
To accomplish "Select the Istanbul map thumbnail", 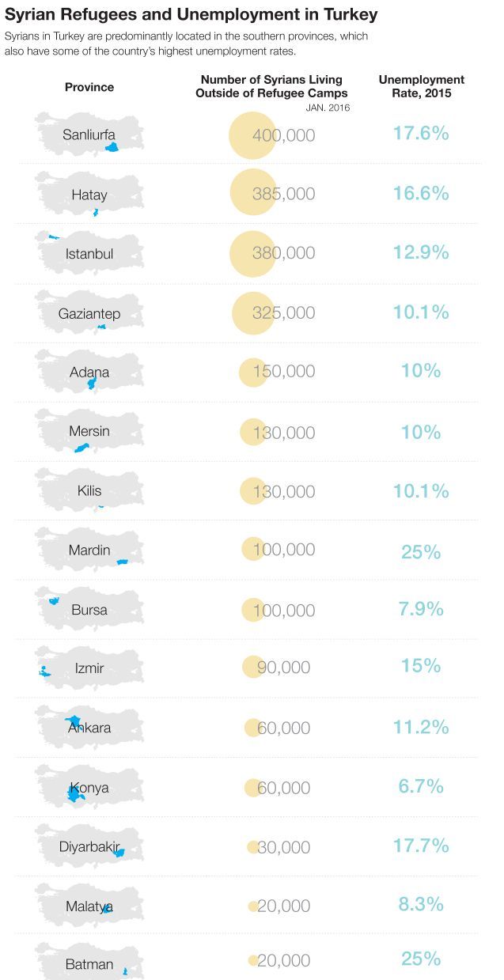I will pyautogui.click(x=89, y=253).
